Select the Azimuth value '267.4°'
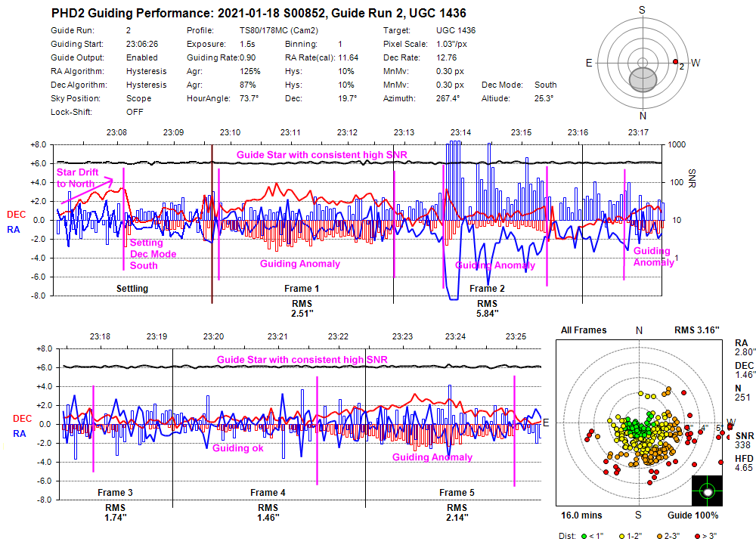 click(448, 98)
